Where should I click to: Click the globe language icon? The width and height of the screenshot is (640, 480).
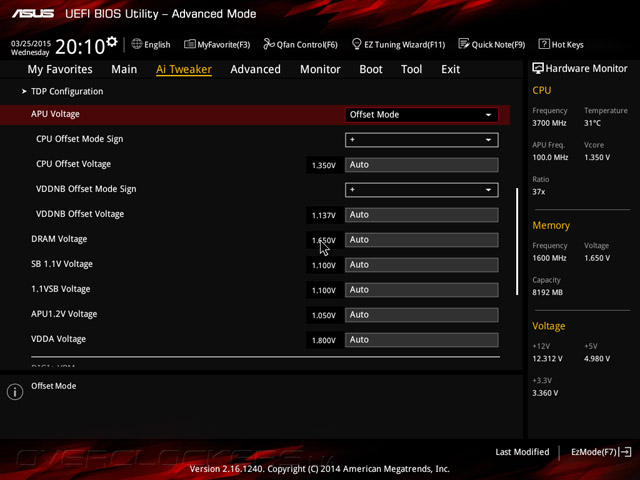(137, 44)
